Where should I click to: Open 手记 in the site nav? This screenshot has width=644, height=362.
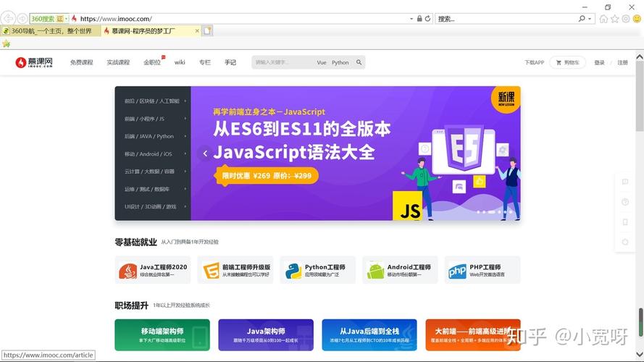[x=230, y=62]
